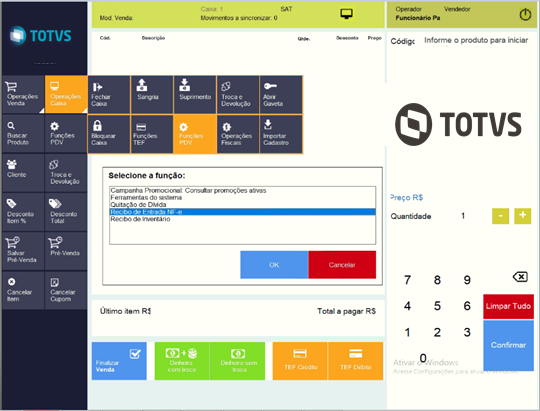Click highlighted Funções PDV in submenu

(195, 134)
